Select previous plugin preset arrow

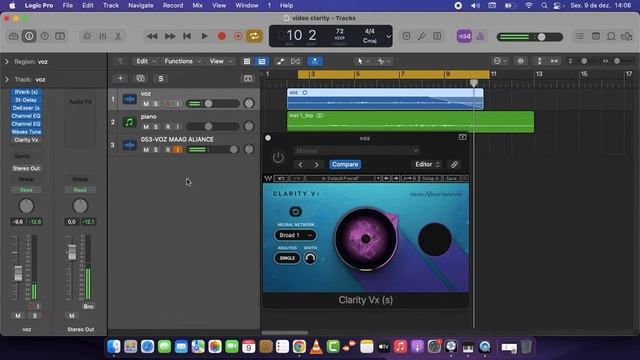tap(300, 164)
